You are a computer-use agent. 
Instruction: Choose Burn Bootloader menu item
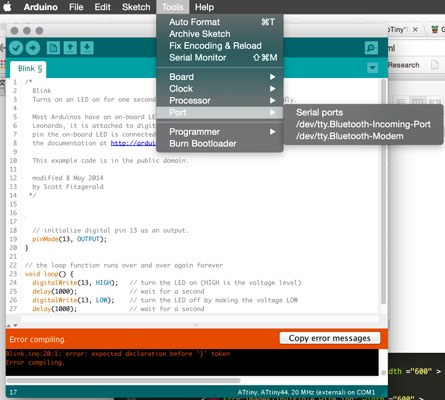click(x=220, y=144)
